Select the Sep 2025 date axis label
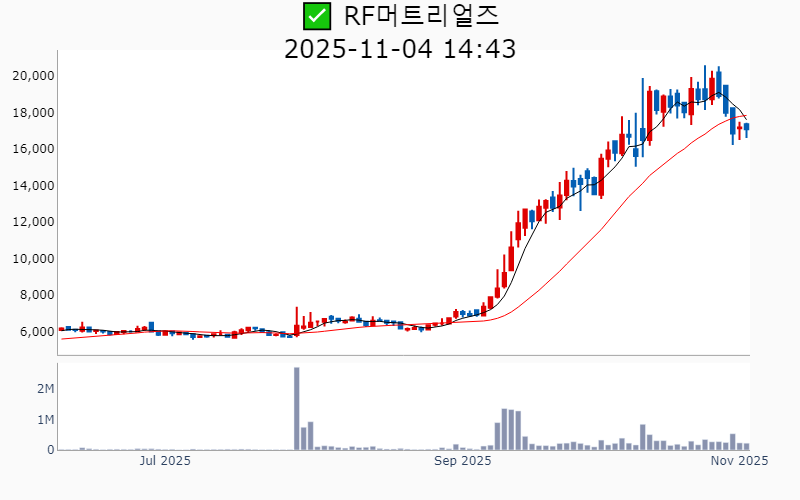Screen dimensions: 800x500 462,461
